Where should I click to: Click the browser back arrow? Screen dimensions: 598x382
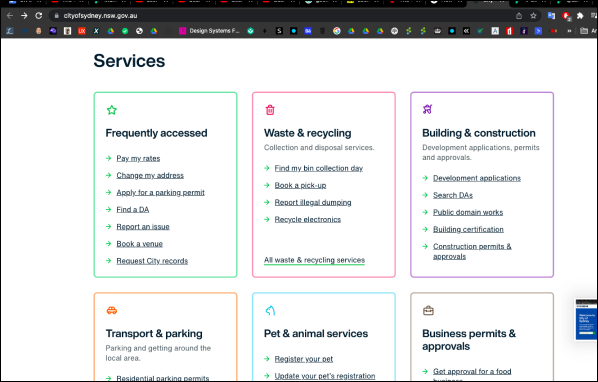pyautogui.click(x=10, y=16)
